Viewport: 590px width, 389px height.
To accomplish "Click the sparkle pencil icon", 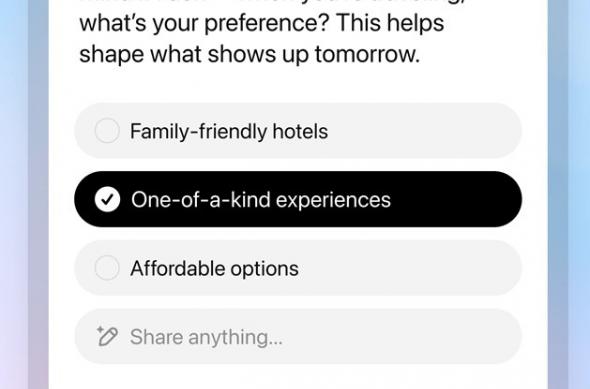I will click(x=107, y=336).
